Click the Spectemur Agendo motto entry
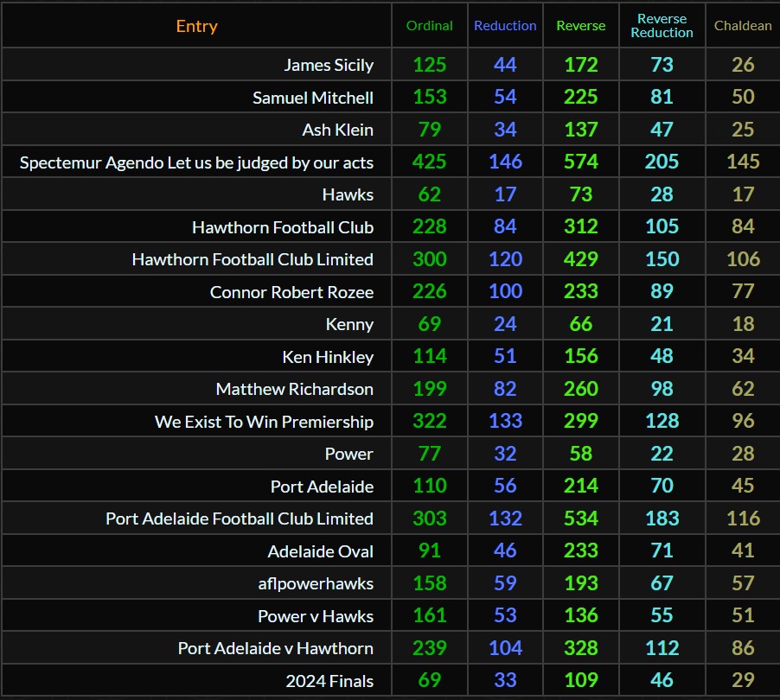 click(x=196, y=162)
